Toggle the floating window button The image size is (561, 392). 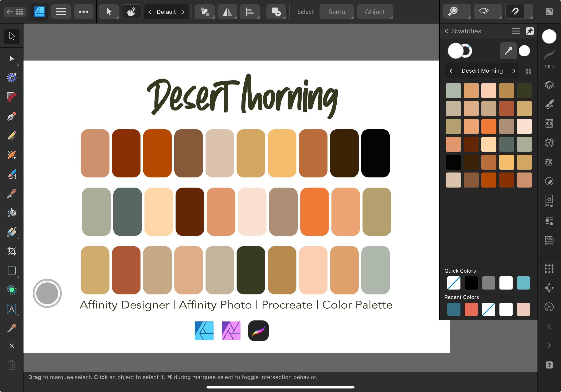tap(549, 12)
